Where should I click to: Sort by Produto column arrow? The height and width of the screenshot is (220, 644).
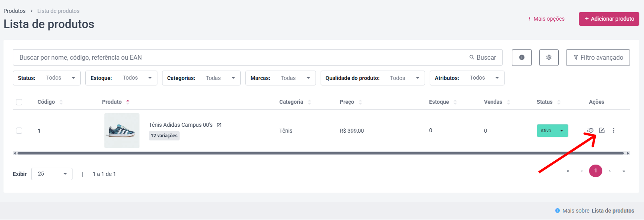tap(128, 102)
